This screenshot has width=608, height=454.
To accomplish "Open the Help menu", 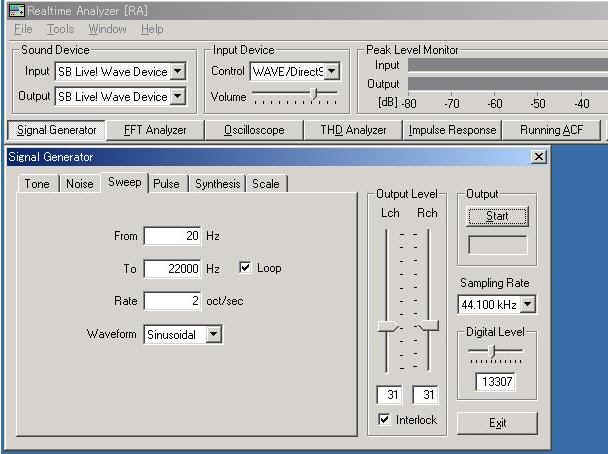I will click(x=152, y=29).
